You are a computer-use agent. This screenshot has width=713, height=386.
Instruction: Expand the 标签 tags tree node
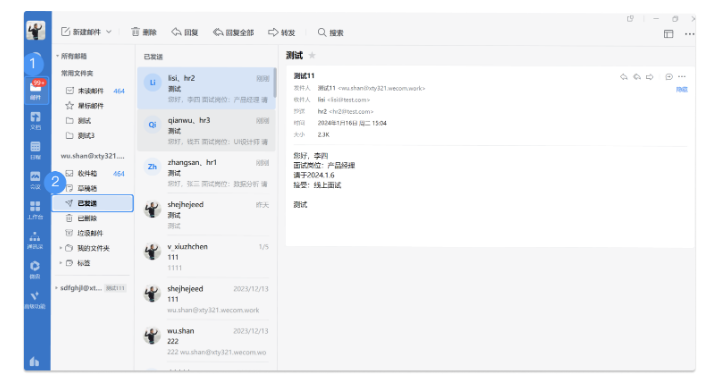[60, 263]
